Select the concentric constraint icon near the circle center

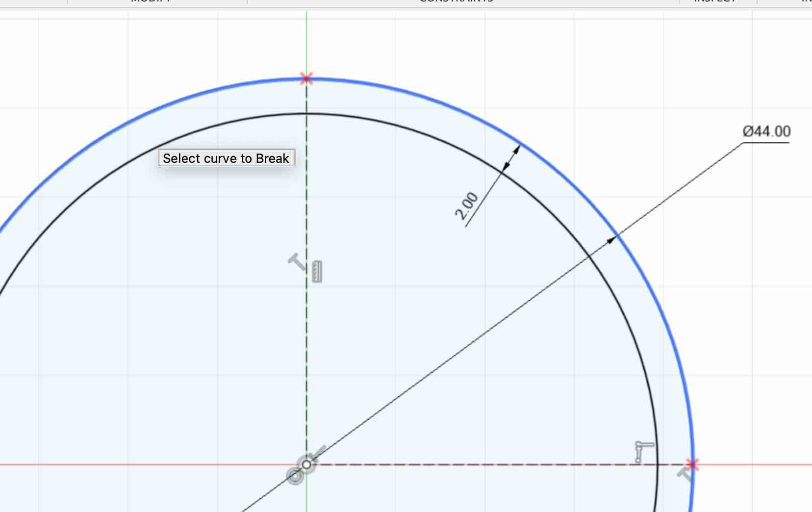click(x=294, y=476)
